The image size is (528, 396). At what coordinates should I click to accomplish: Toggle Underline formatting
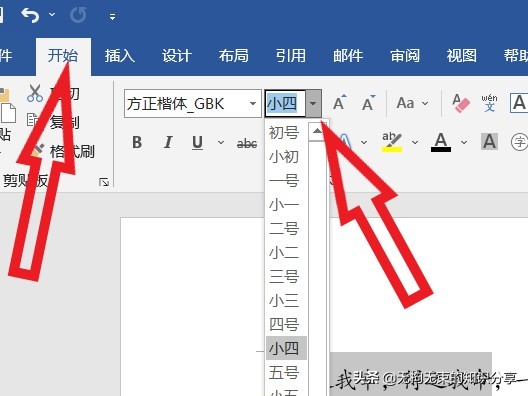198,143
